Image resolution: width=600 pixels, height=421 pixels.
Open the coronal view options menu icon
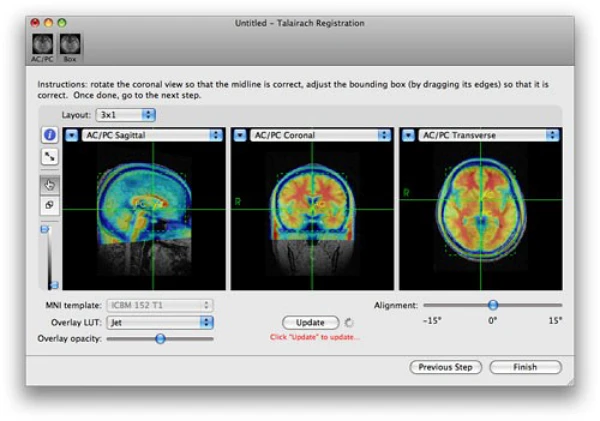point(240,135)
